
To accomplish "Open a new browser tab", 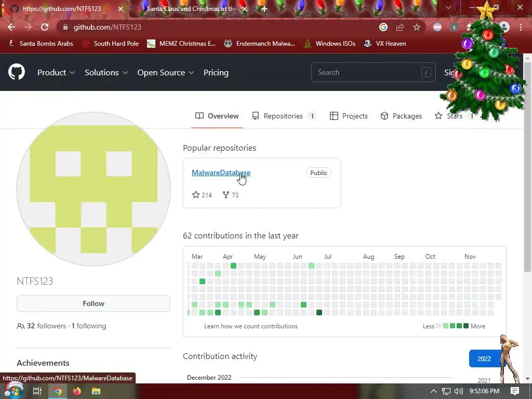I will pyautogui.click(x=264, y=9).
